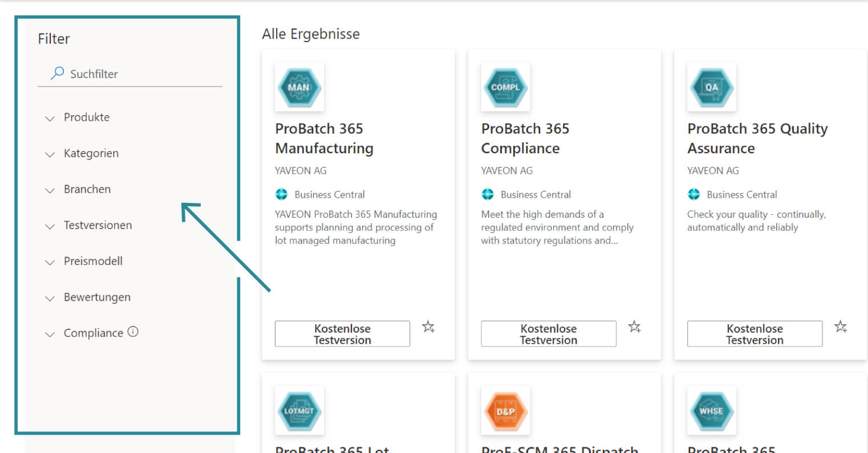Open the ProBatch 365 Compliance title
Screen dimensions: 868x453
tap(525, 138)
